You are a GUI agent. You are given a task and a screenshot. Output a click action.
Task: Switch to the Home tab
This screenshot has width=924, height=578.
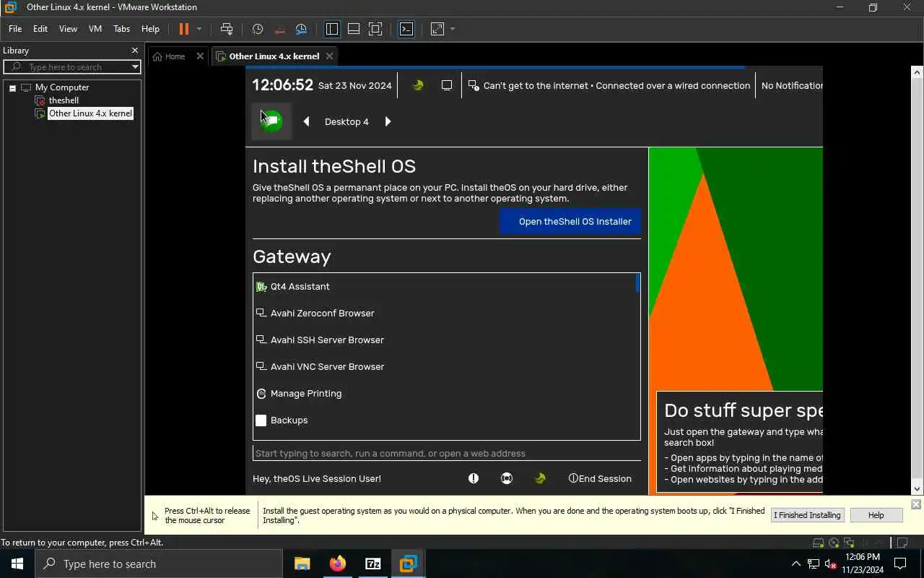[x=175, y=56]
